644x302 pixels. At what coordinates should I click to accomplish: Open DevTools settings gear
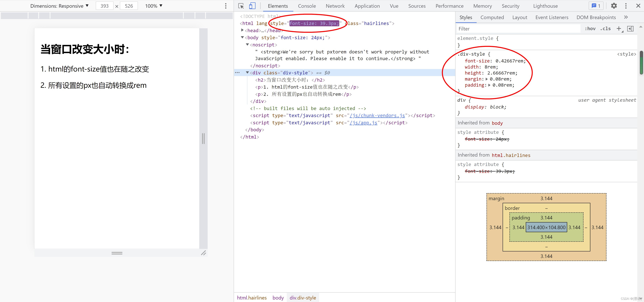(x=614, y=6)
